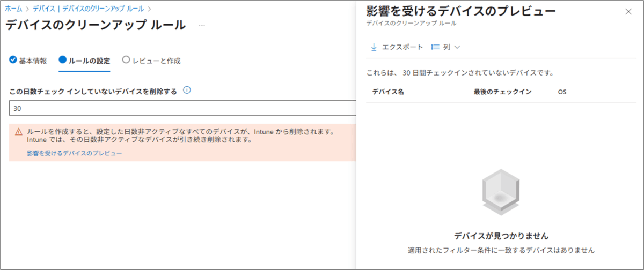Click the 適用されたフィルター条件 message text

pyautogui.click(x=501, y=250)
